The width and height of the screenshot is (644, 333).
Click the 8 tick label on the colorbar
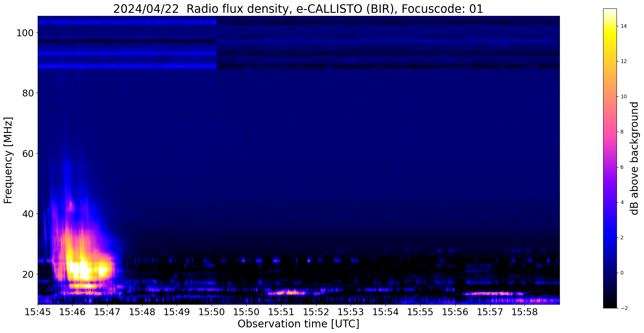pyautogui.click(x=622, y=132)
